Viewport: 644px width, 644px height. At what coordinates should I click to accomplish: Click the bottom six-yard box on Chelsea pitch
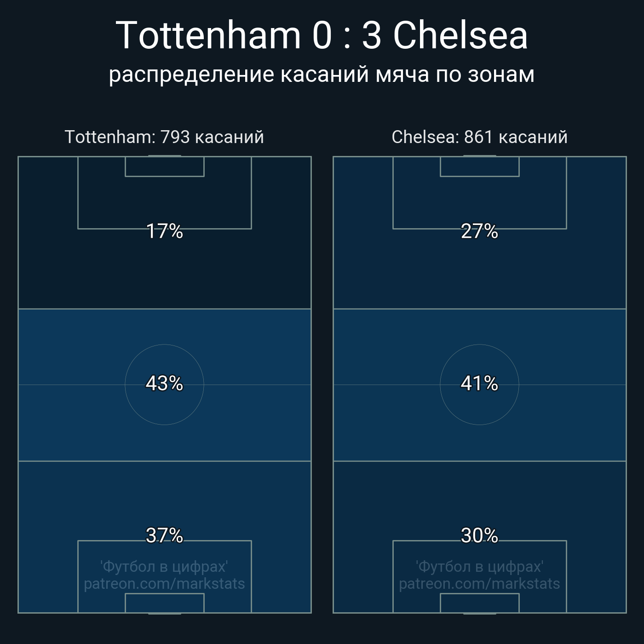[x=479, y=603]
